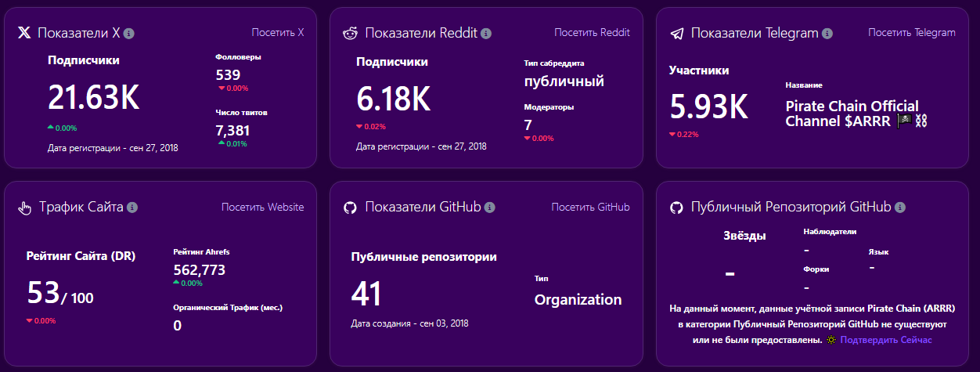Select the 562,773 Ahrefs rank value

tap(199, 270)
